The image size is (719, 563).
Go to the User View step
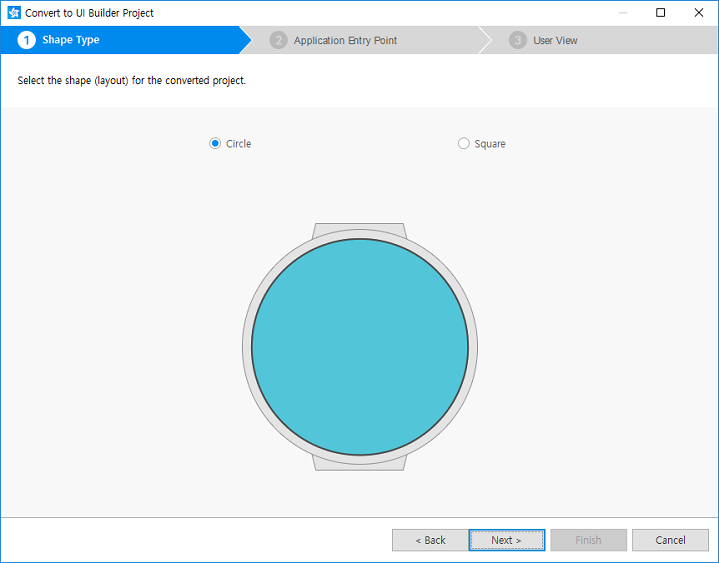pyautogui.click(x=555, y=40)
